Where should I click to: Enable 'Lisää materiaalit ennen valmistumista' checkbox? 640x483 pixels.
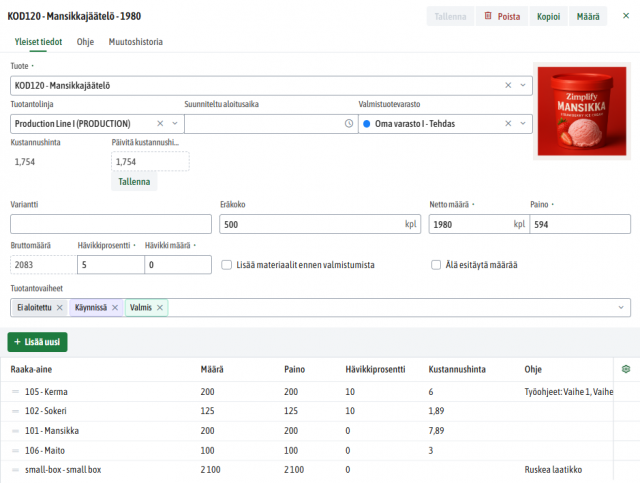click(x=227, y=265)
